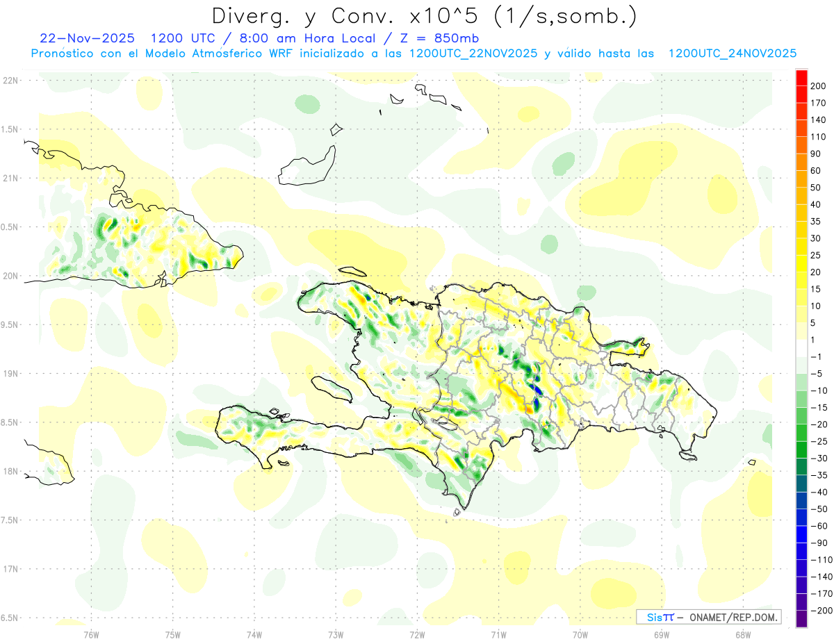Click the '1200UTC_22NOV2025' initialization time text
The image size is (834, 644).
point(473,53)
